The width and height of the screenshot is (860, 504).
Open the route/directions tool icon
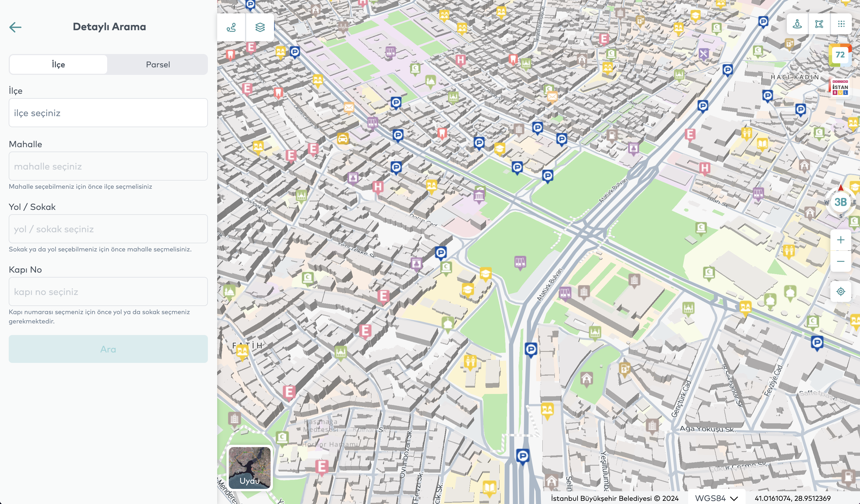[231, 27]
